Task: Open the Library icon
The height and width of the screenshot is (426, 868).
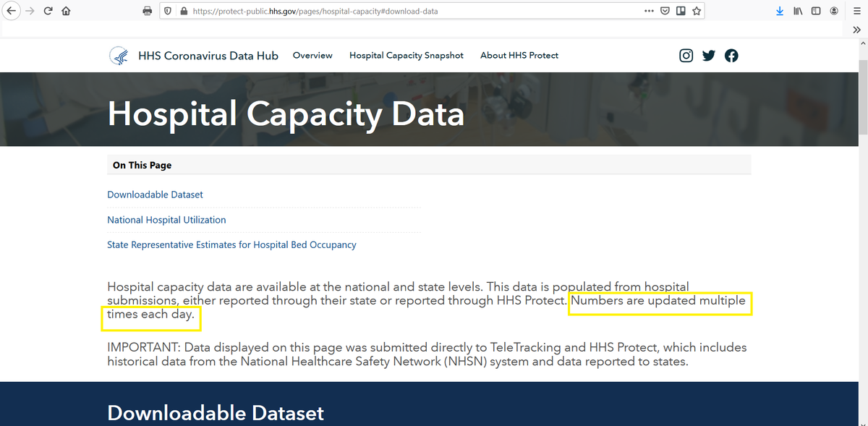Action: tap(798, 11)
